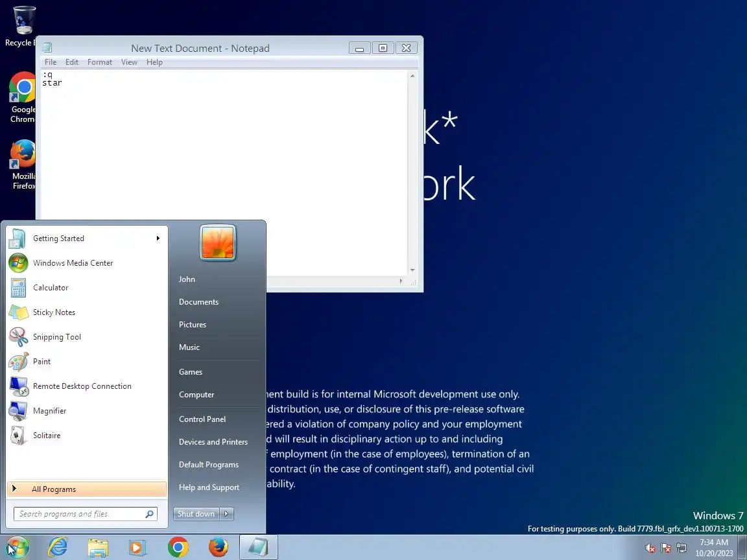Select Mozilla Firefox desktop shortcut
The image size is (747, 560).
pos(23,165)
